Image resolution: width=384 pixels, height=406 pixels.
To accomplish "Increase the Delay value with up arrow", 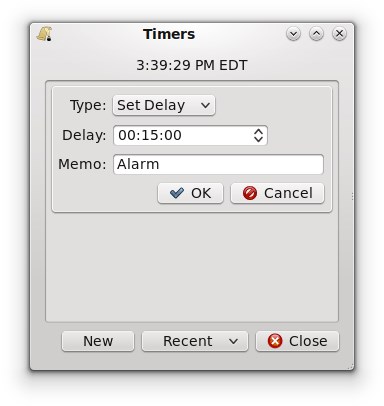I will (x=258, y=131).
